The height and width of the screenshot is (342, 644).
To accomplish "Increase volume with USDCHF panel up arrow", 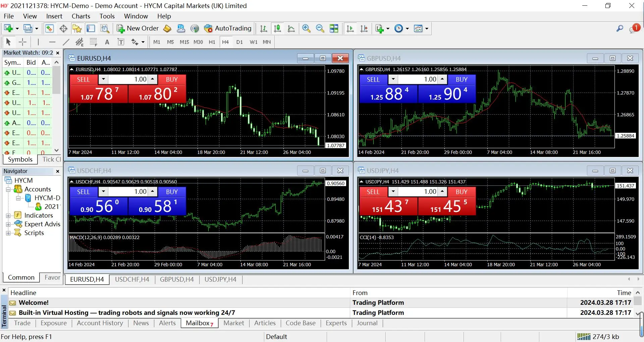I will 153,192.
